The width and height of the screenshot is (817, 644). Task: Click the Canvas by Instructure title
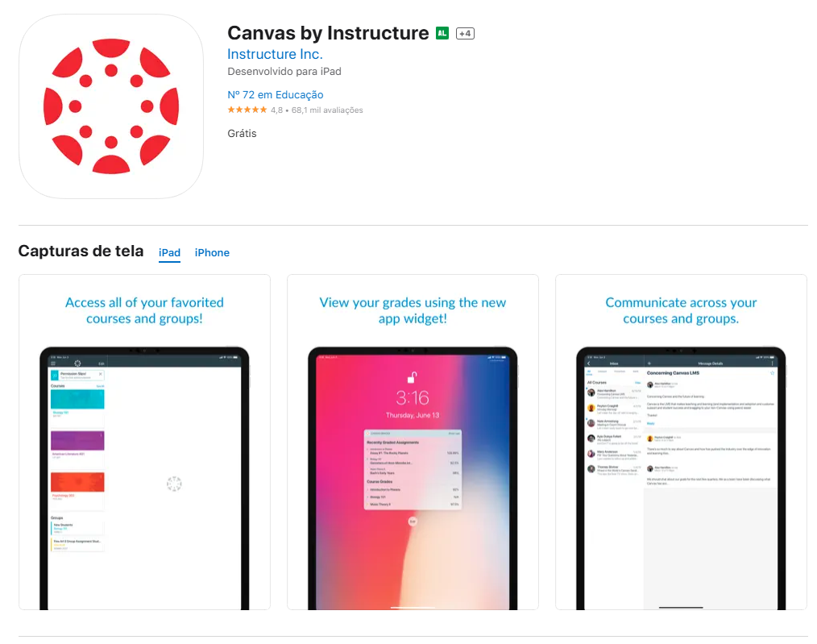(x=328, y=33)
